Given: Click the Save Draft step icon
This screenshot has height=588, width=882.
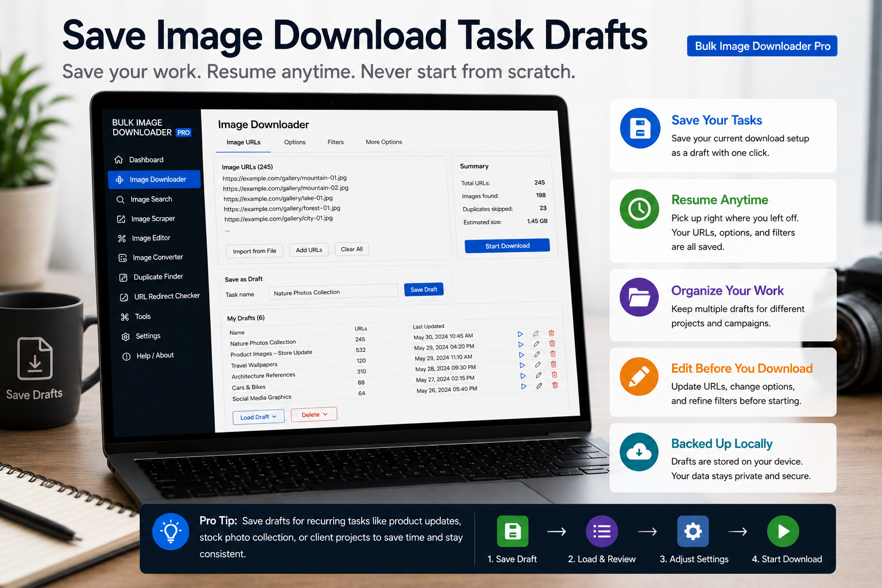Looking at the screenshot, I should point(512,531).
